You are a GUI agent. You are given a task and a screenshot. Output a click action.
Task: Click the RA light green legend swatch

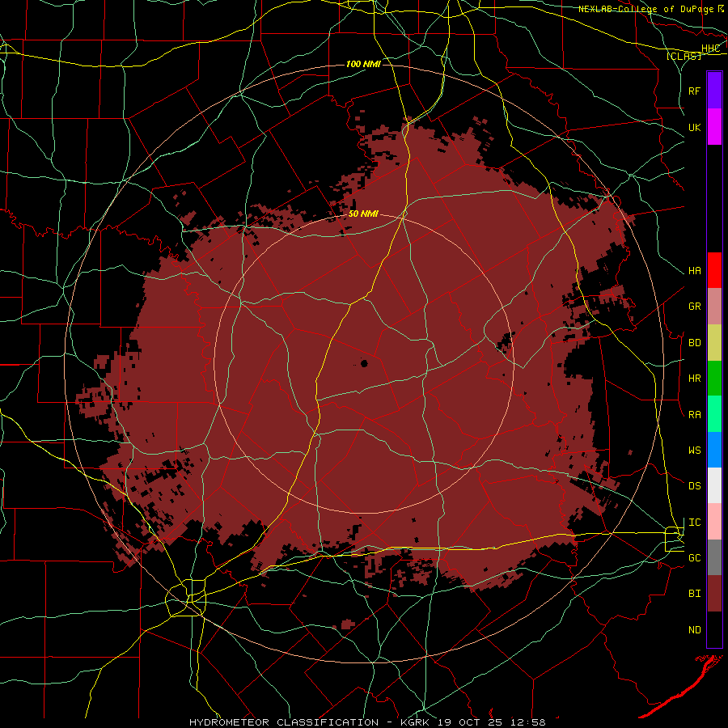click(714, 414)
